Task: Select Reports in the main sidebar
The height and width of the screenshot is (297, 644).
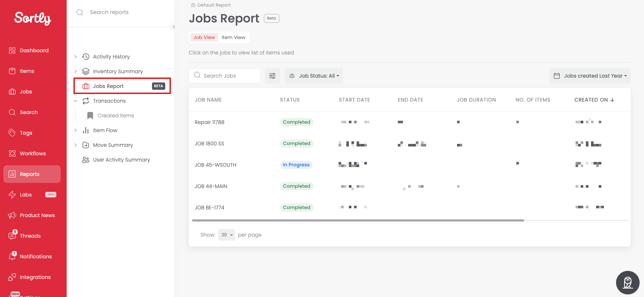Action: tap(32, 174)
